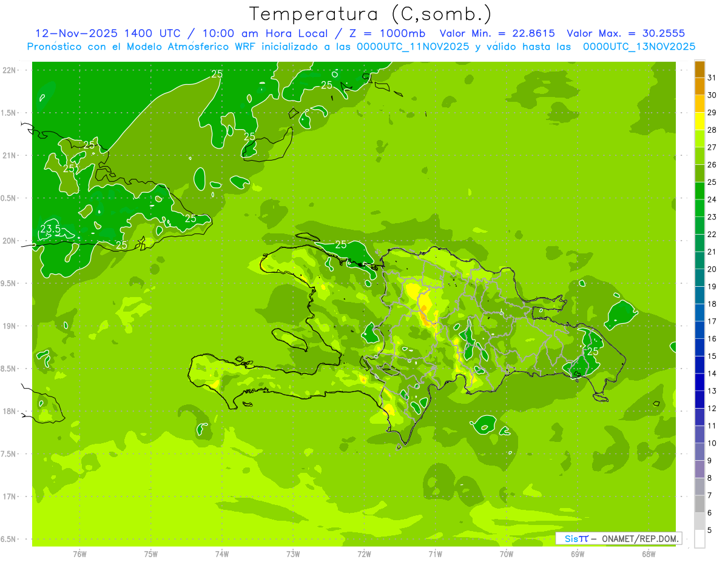Click the colorbar label "28"
This screenshot has width=728, height=562.
712,130
